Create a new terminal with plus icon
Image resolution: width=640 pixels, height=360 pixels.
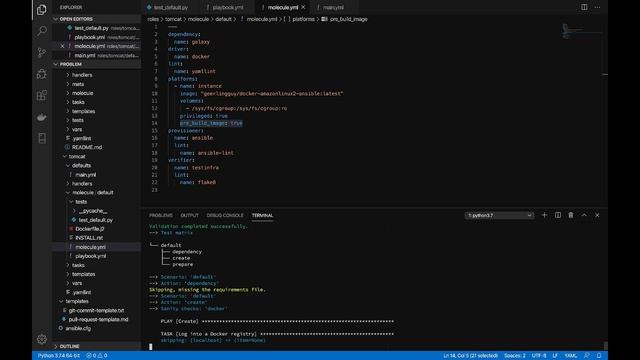point(544,215)
